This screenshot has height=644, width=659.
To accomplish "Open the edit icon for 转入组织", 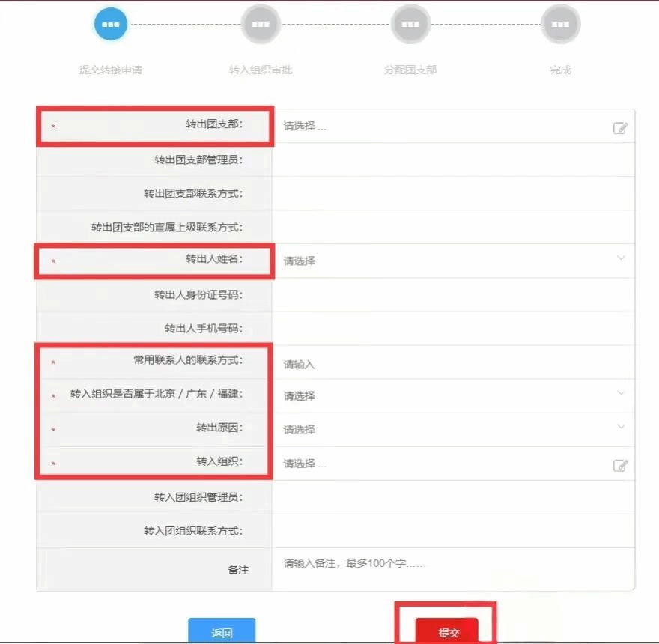I will pos(619,465).
